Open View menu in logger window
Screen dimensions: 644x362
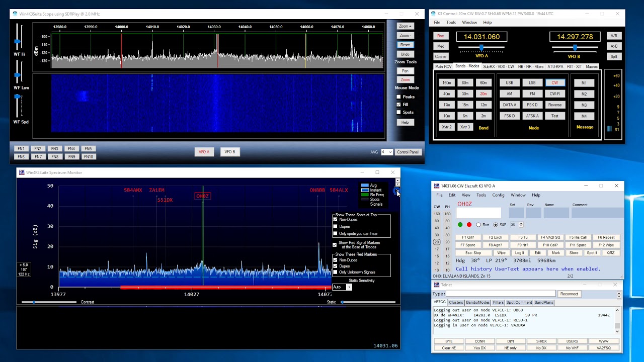pos(466,195)
